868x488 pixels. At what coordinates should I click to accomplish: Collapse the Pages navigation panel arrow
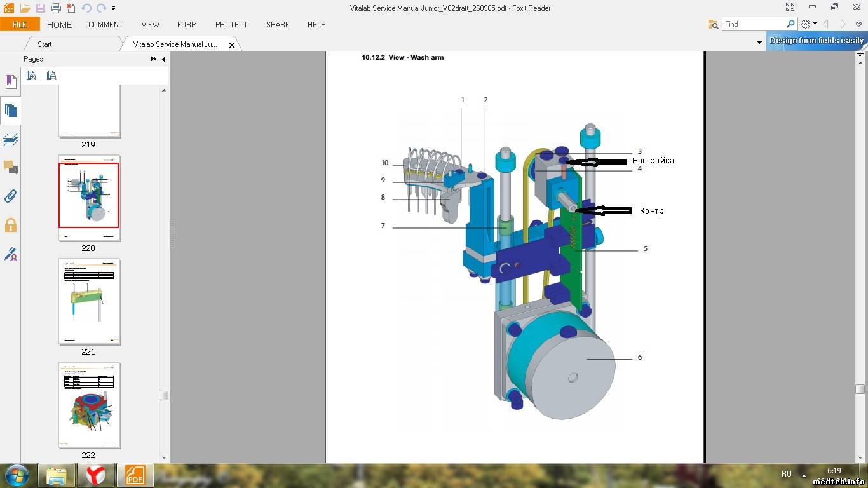point(163,59)
